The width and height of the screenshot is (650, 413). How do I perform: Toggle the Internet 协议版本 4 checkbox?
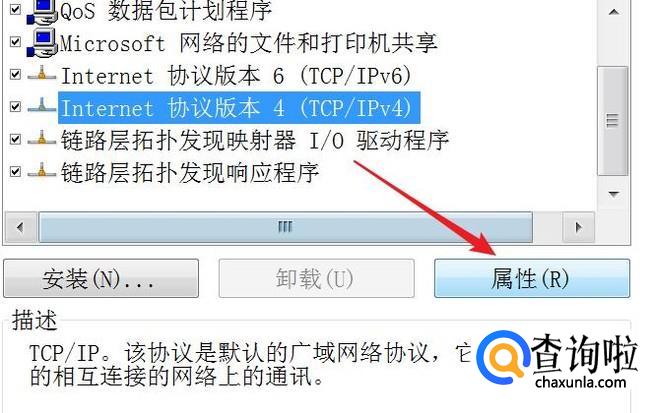[15, 107]
